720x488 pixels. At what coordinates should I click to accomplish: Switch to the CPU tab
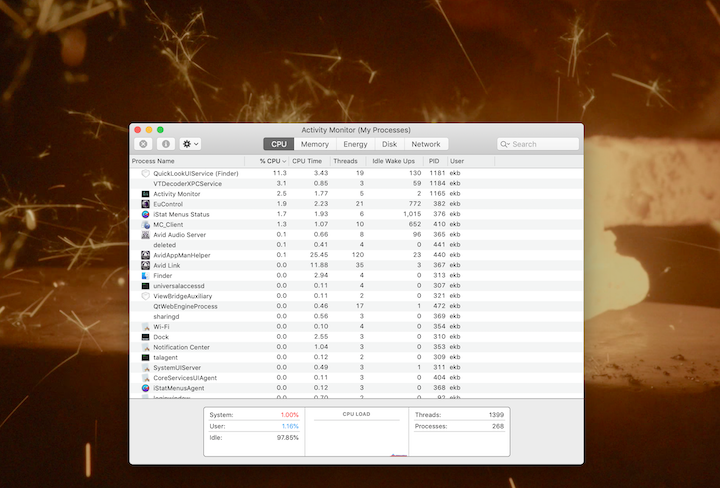pos(279,144)
